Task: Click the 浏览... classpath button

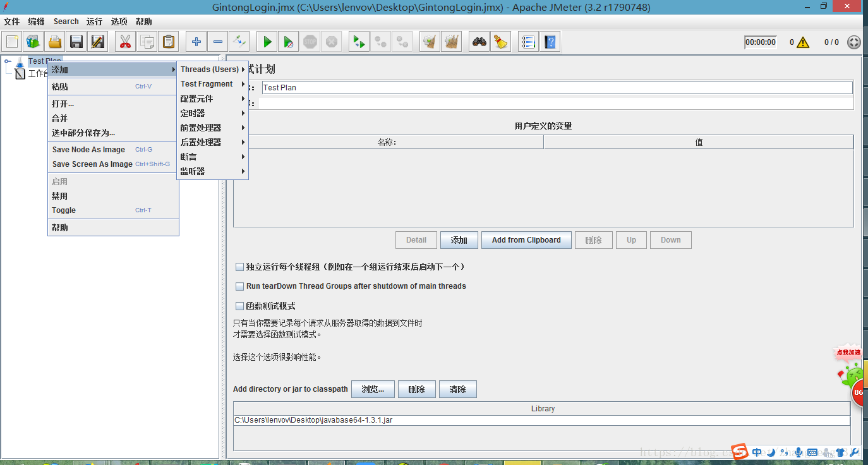Action: tap(373, 389)
